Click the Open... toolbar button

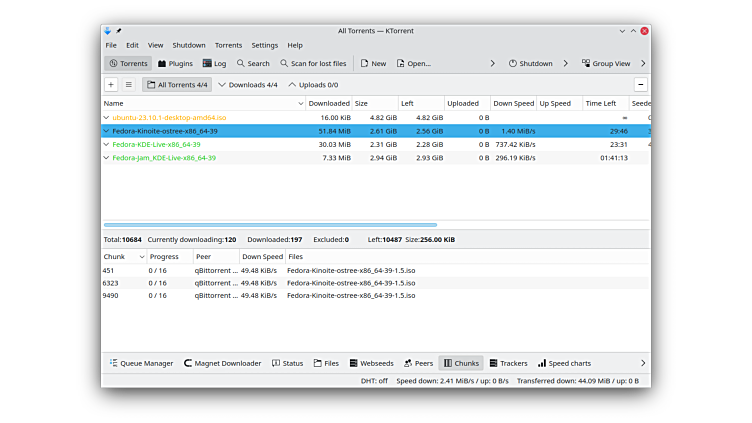pos(413,63)
